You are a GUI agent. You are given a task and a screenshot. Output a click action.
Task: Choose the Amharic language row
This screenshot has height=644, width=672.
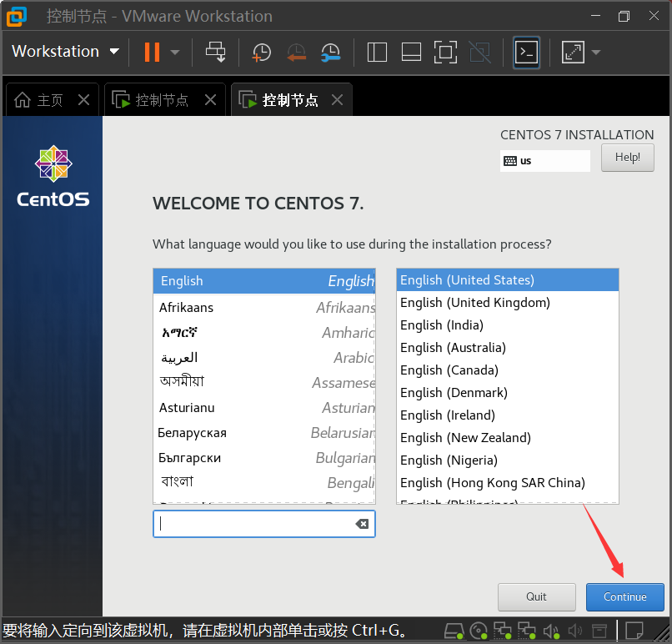[264, 332]
